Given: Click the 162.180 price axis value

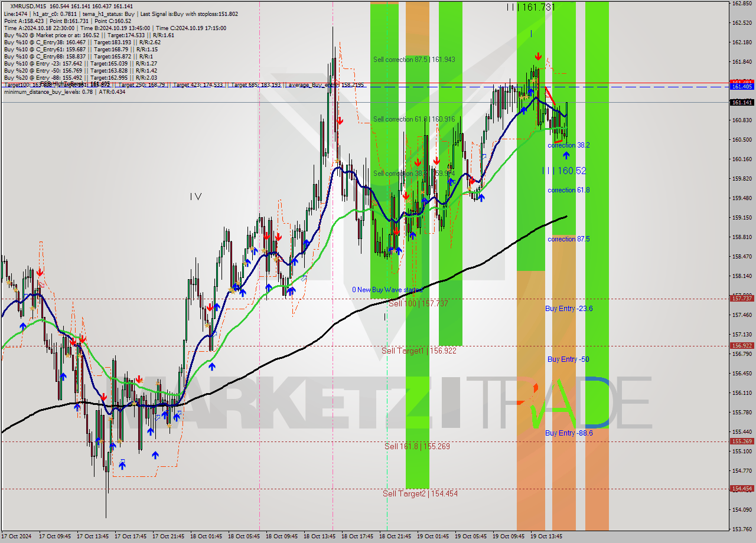Looking at the screenshot, I should [x=742, y=42].
